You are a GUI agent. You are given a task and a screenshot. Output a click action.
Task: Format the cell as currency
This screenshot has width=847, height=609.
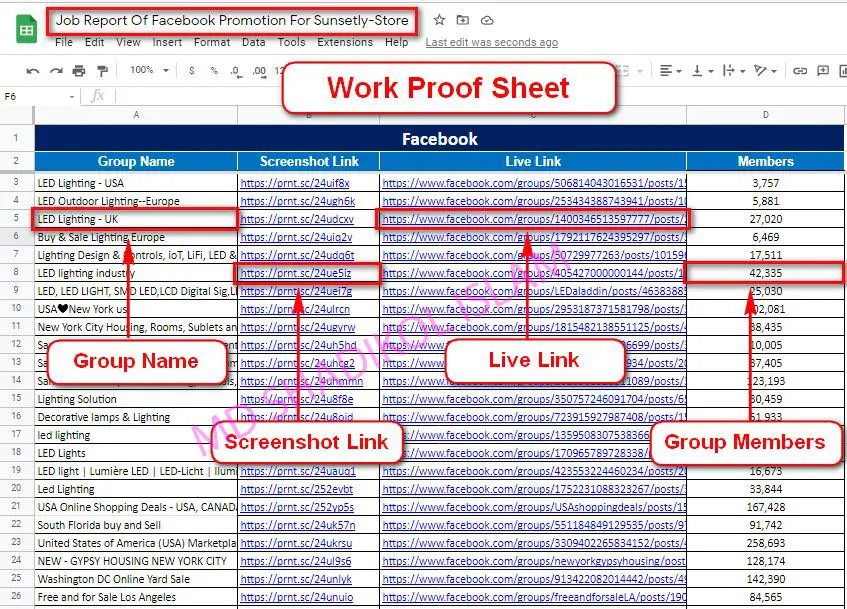(x=192, y=71)
